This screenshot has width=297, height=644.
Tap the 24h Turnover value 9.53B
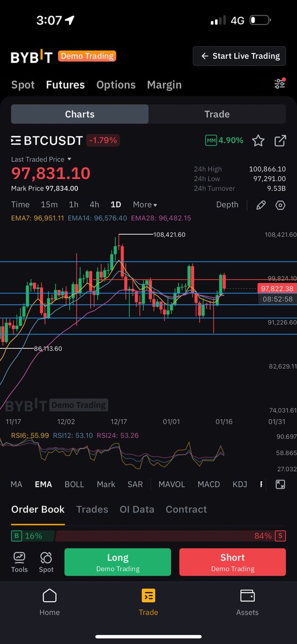(x=276, y=188)
